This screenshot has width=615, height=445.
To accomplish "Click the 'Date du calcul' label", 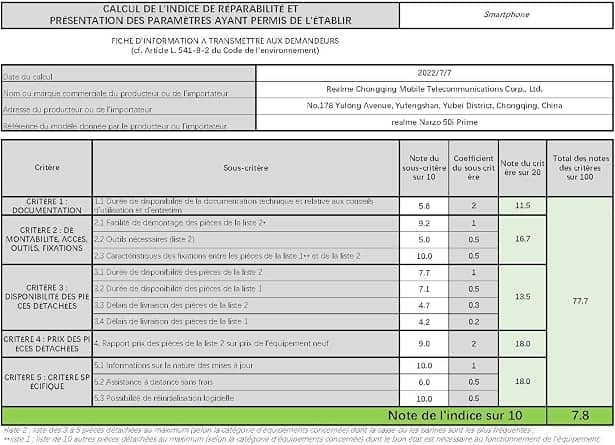I will pyautogui.click(x=27, y=77).
